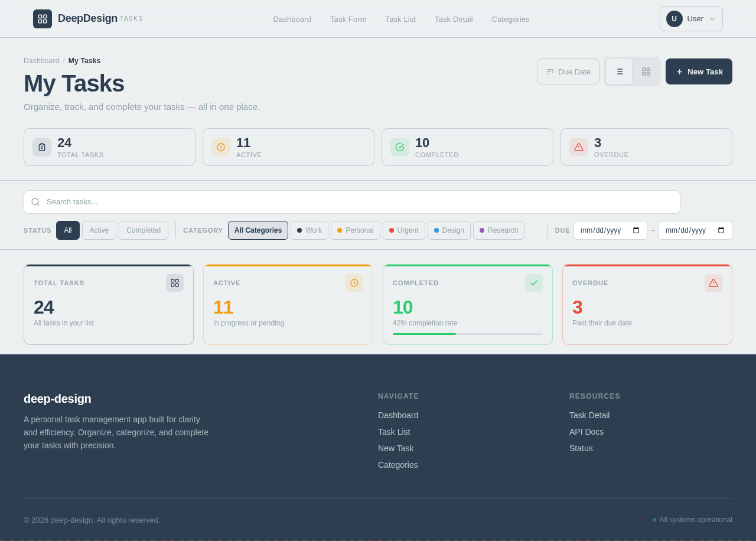
Task: Select the All Categories filter
Action: pos(258,230)
